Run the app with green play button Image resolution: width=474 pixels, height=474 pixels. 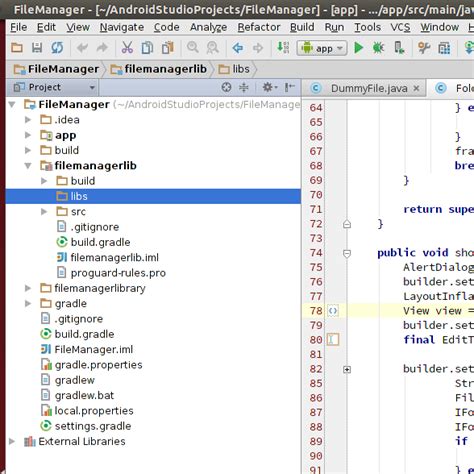point(358,48)
